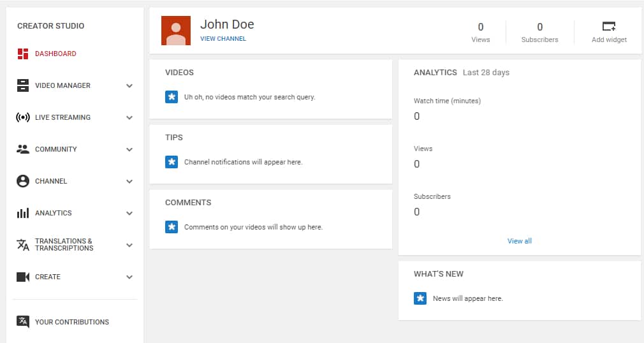Select the Channel menu label
The image size is (644, 343).
[x=51, y=181]
